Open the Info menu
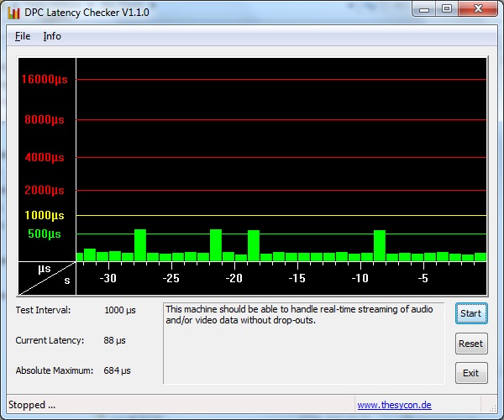This screenshot has height=420, width=504. pyautogui.click(x=52, y=36)
